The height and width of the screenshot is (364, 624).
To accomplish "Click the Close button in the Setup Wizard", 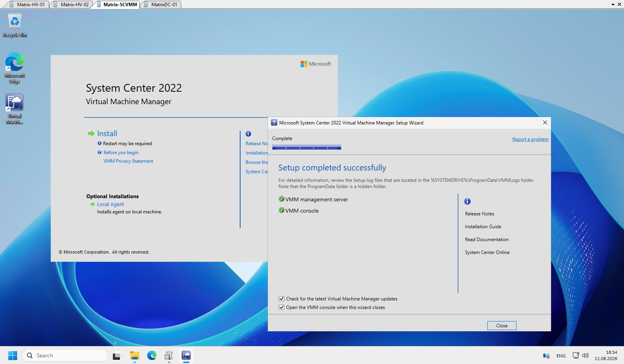I will [x=502, y=325].
